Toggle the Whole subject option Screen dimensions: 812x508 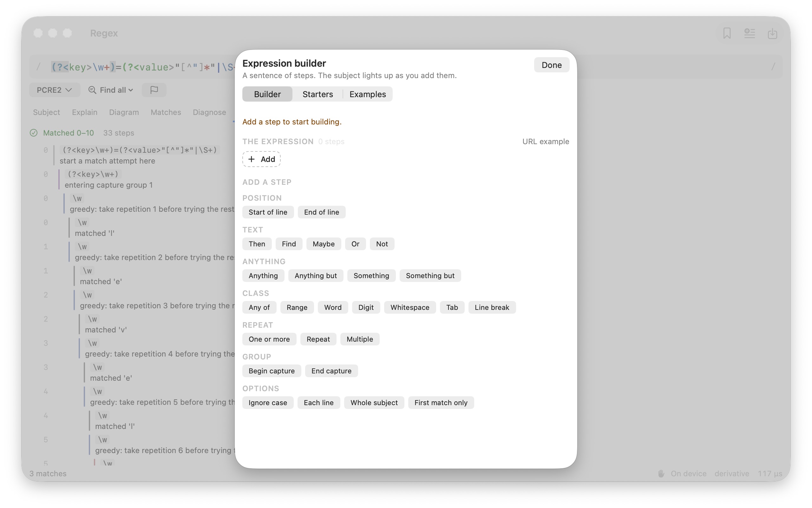[374, 403]
